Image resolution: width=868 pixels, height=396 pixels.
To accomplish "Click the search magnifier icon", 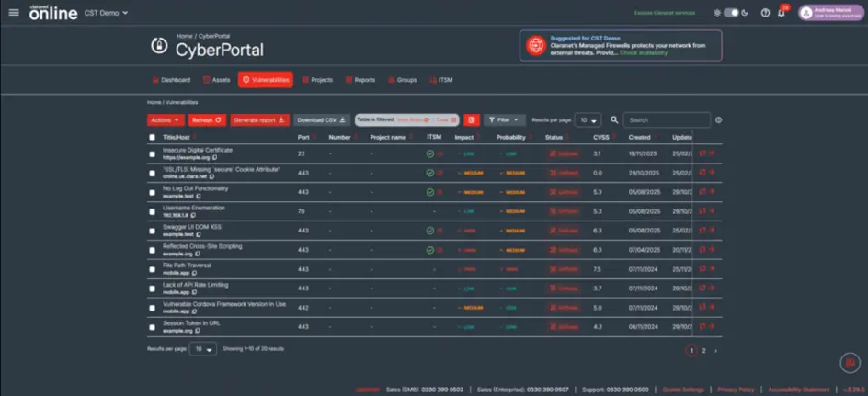I will tap(614, 120).
